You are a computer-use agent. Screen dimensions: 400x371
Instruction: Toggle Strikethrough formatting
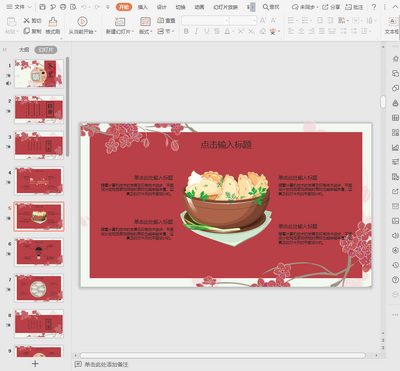pos(217,31)
